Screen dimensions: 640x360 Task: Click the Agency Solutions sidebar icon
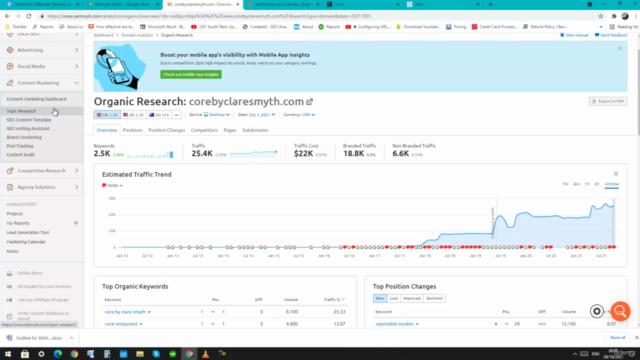click(10, 187)
